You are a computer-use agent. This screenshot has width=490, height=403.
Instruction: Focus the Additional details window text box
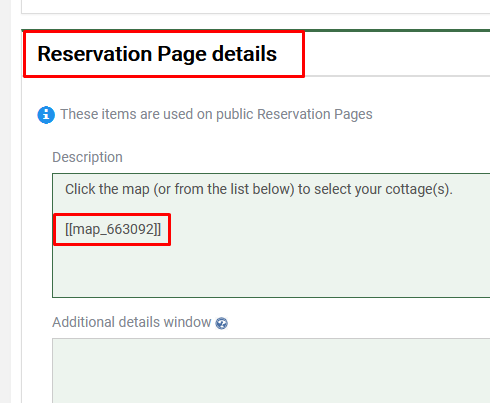[271, 371]
